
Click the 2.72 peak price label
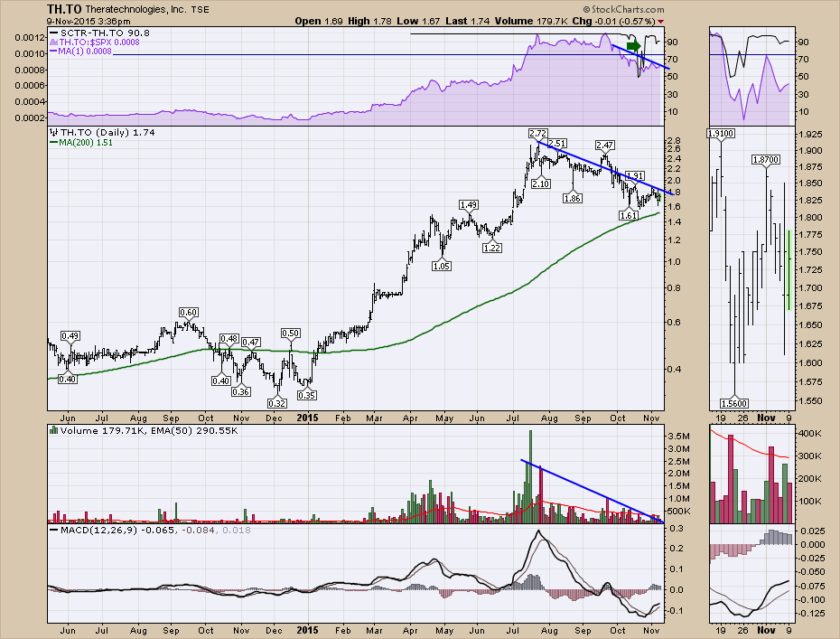coord(537,133)
